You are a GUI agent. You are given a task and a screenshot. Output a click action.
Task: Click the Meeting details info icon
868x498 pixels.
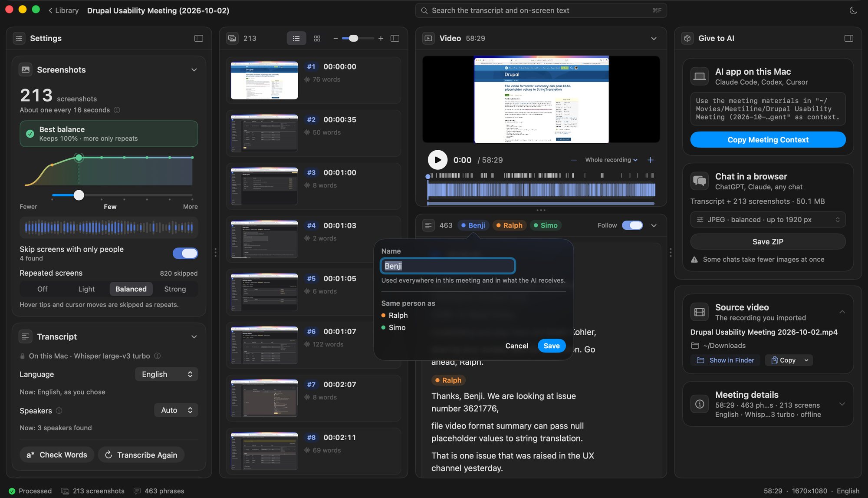point(700,404)
